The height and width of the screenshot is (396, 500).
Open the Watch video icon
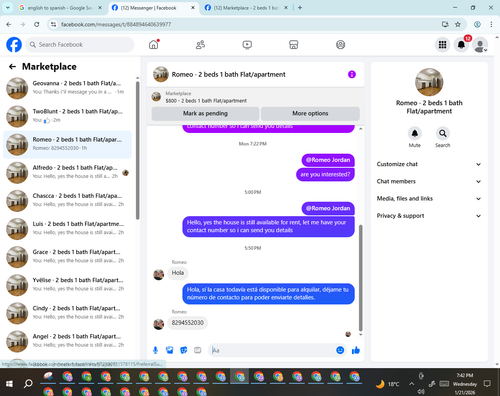point(247,45)
